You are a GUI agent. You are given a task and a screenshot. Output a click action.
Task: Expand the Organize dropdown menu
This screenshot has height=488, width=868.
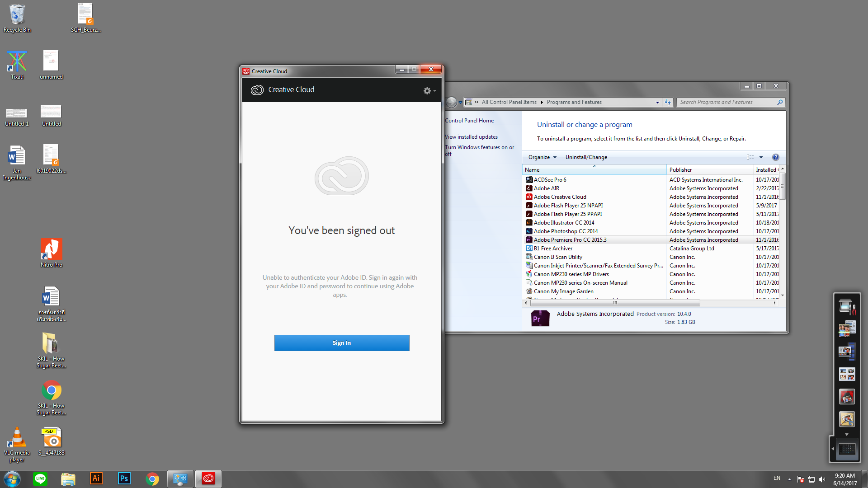coord(542,157)
